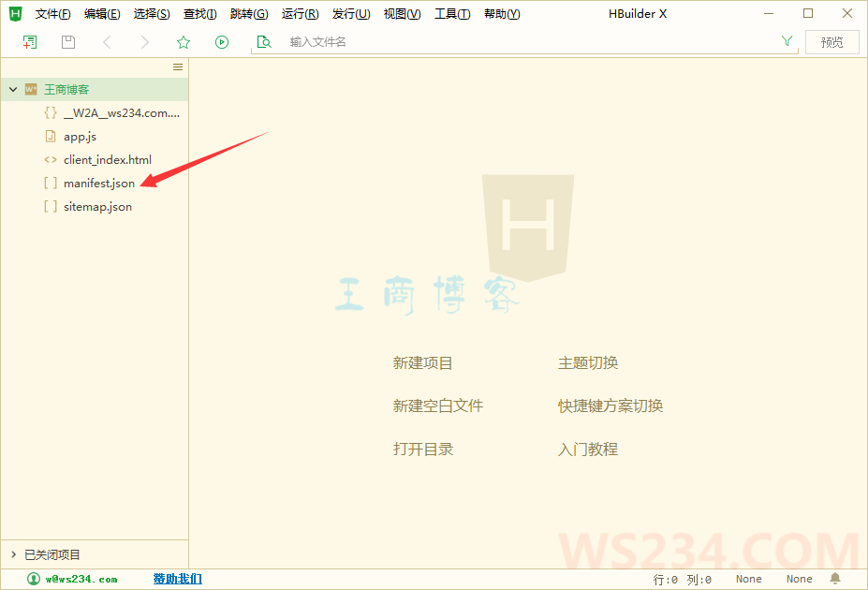Open the 文件(F) menu
The width and height of the screenshot is (868, 590).
click(x=53, y=14)
